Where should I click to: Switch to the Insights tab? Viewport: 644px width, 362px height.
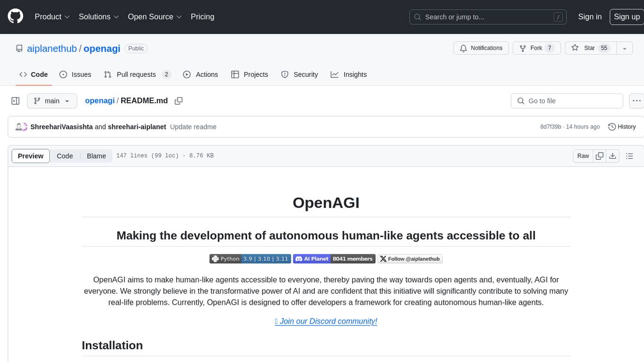tap(349, 74)
